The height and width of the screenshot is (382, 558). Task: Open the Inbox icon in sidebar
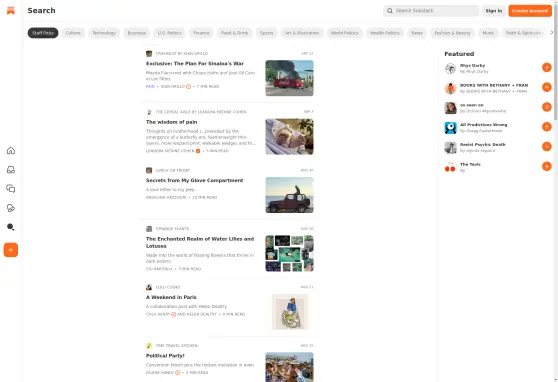click(x=11, y=170)
